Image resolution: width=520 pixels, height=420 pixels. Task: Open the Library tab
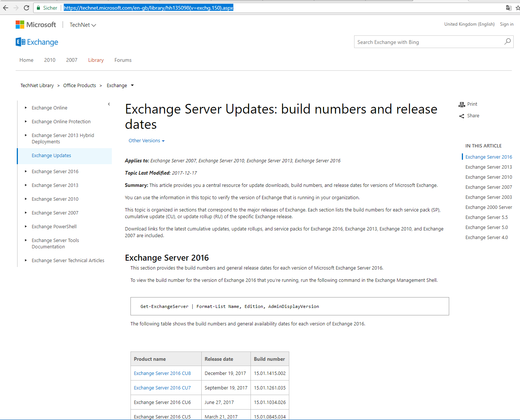tap(96, 60)
